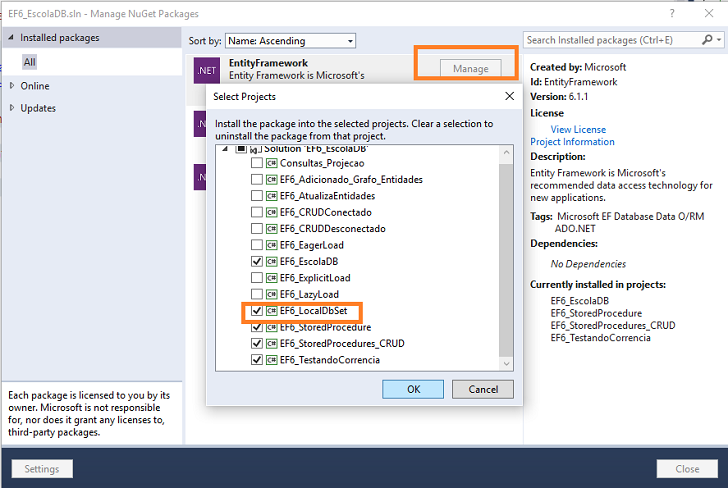Collapse the Solution node in project tree

click(225, 149)
